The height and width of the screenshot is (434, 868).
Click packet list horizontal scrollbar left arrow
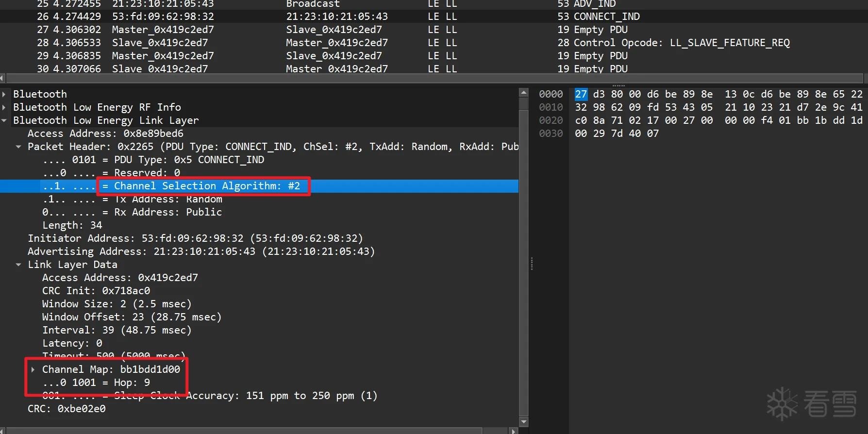[x=2, y=78]
